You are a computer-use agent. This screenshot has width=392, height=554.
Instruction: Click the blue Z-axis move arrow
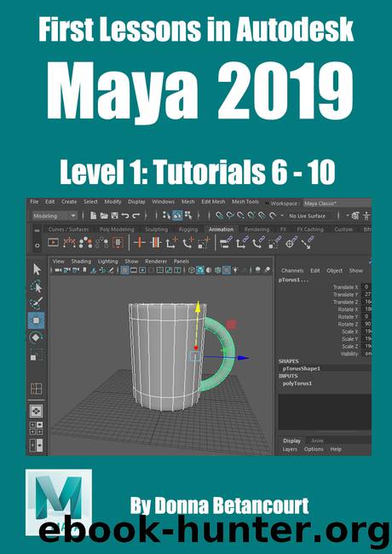click(x=242, y=358)
